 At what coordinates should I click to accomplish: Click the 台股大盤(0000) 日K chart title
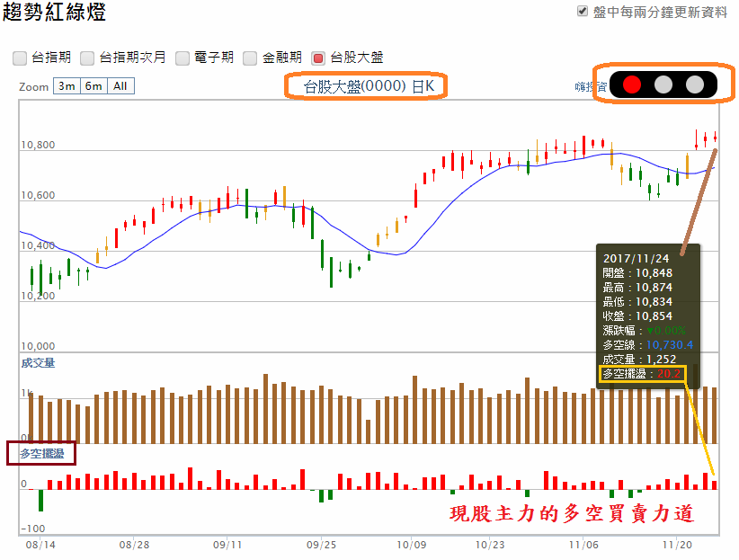369,86
